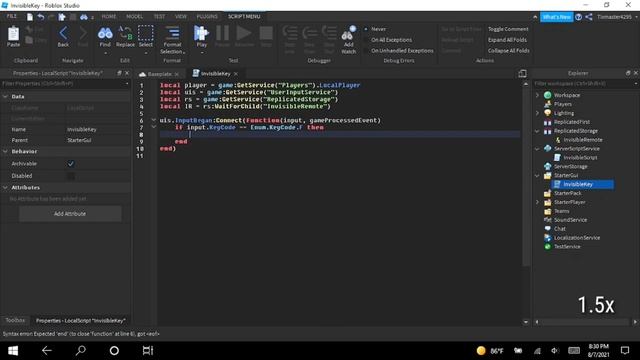Toggle the Disabled property checkbox

click(x=71, y=176)
